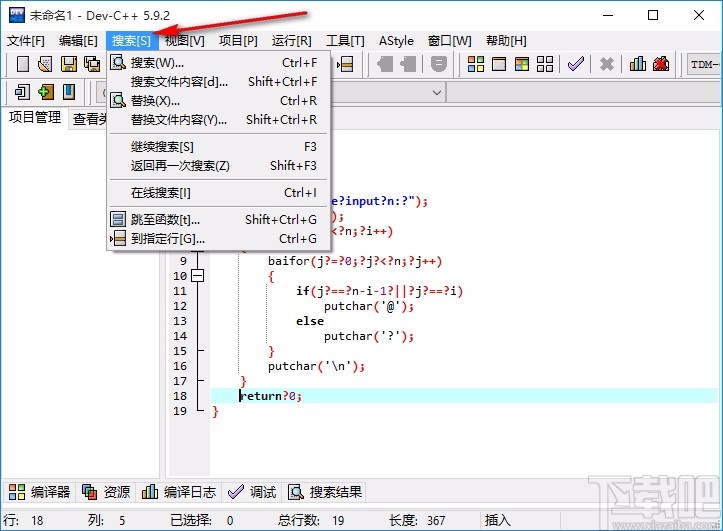
Task: Open the 编译器 bottom tab
Action: (x=39, y=492)
